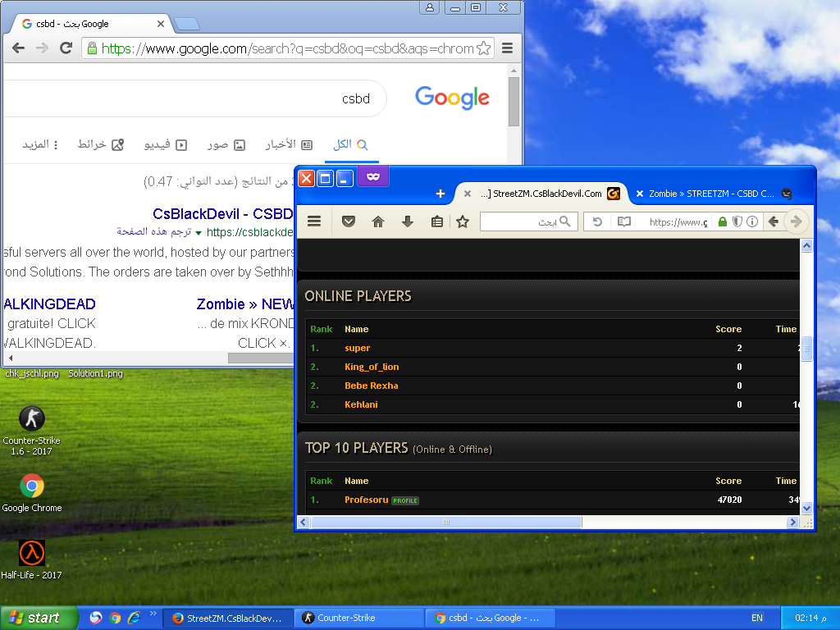This screenshot has height=630, width=840.
Task: Open Google Chrome desktop shortcut
Action: [32, 493]
